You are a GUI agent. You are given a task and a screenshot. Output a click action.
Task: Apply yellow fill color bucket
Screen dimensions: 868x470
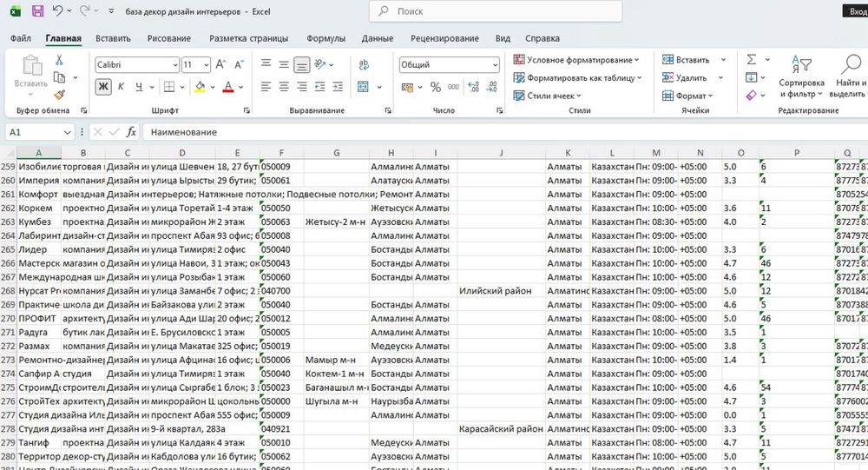click(200, 87)
